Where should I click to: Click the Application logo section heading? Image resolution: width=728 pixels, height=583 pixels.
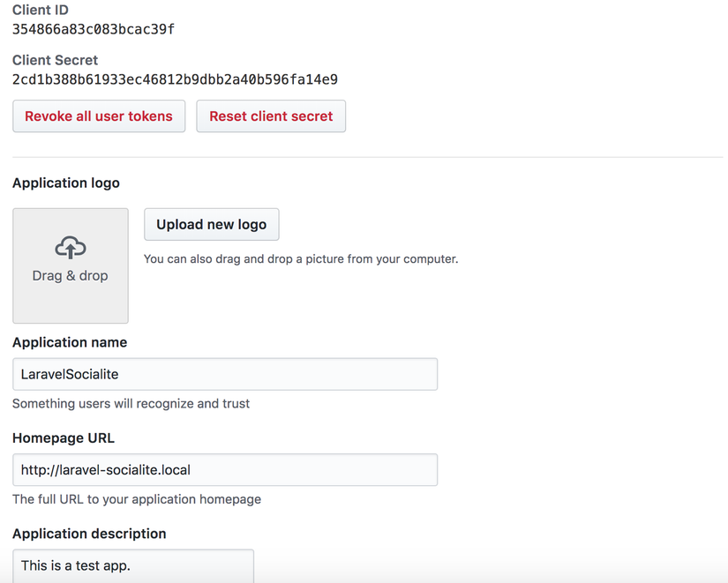point(66,183)
